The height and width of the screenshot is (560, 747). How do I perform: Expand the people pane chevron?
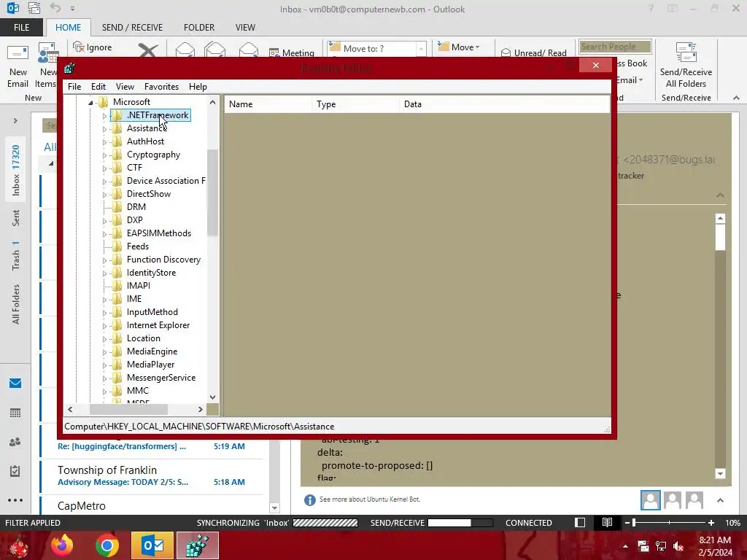(720, 500)
